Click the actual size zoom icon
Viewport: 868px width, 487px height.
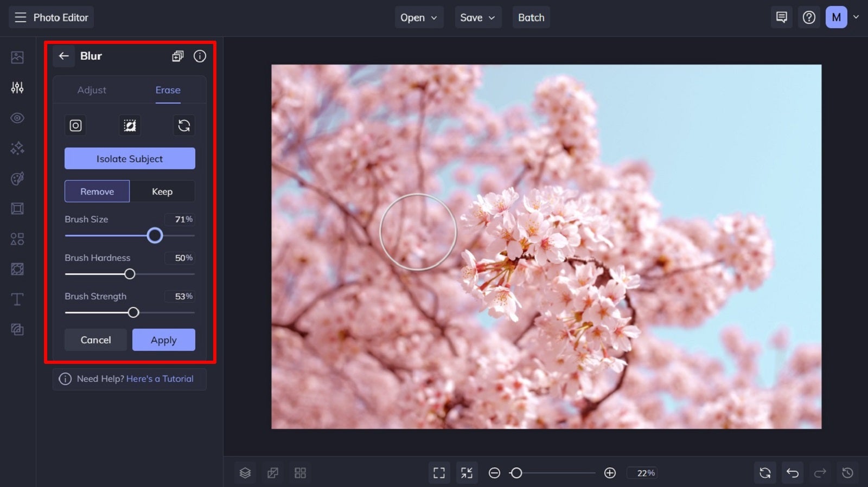click(467, 473)
